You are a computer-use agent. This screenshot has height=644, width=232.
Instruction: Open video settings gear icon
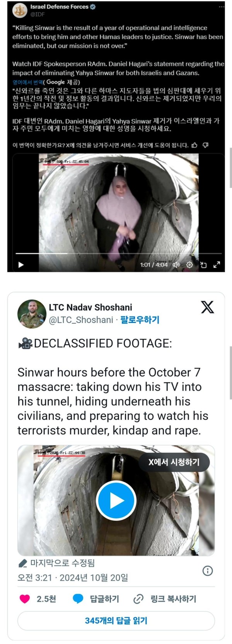coord(189,265)
